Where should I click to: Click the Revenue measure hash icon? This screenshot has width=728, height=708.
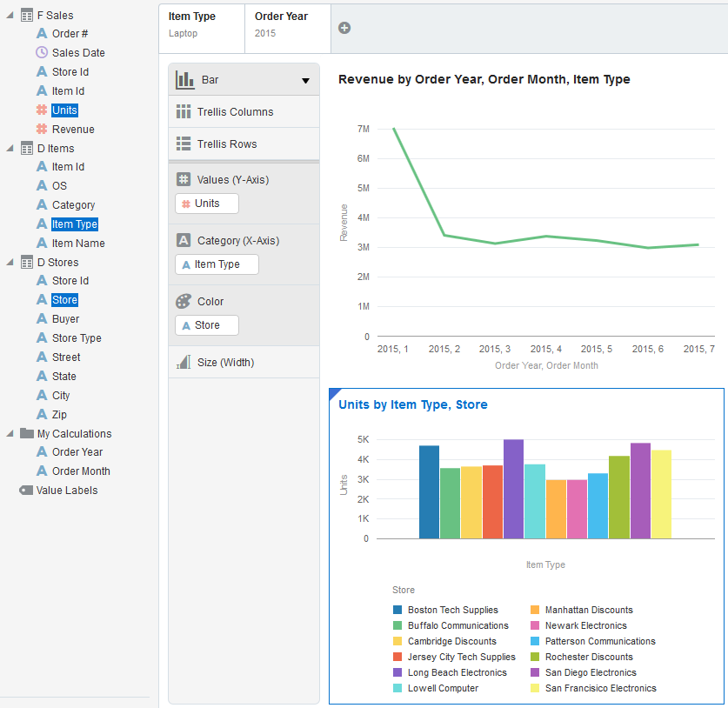[42, 129]
